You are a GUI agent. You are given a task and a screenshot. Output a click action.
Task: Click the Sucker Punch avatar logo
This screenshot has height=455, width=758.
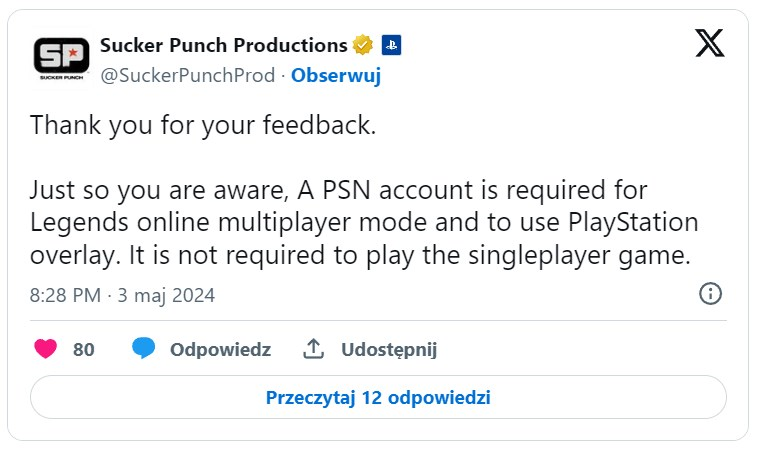tap(61, 59)
